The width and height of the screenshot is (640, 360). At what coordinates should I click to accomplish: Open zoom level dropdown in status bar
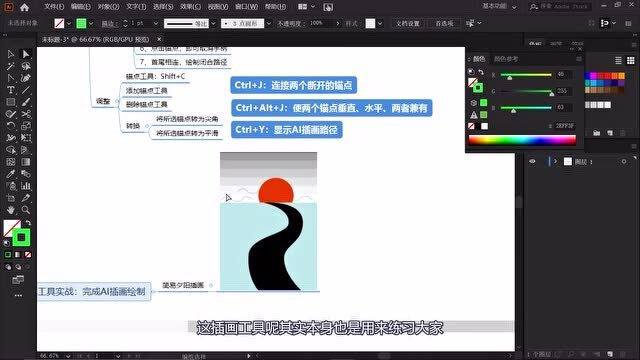68,356
